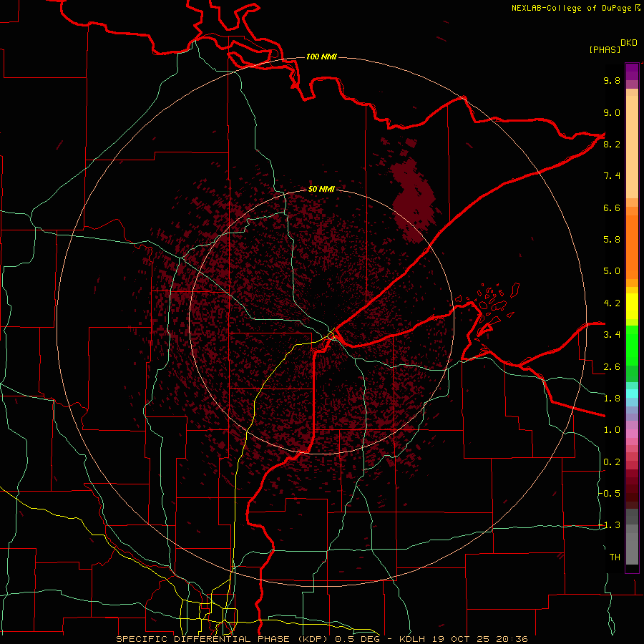Click the 50 NMI range ring label

click(x=321, y=189)
